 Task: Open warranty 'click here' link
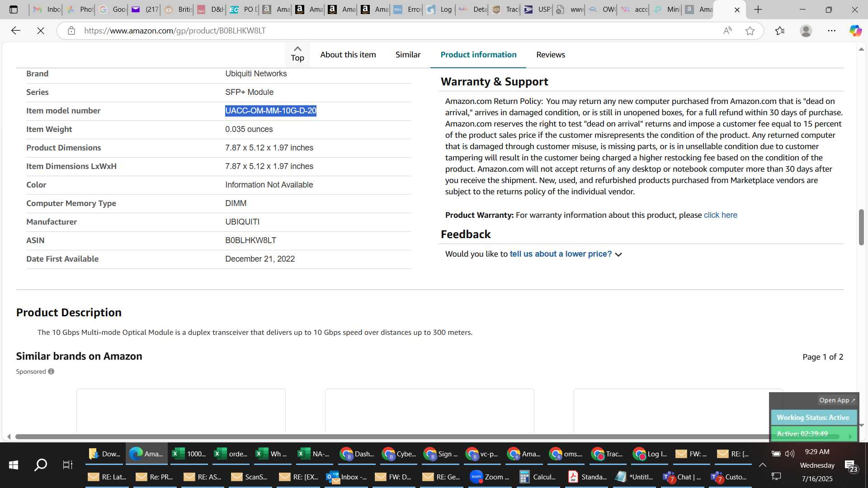click(x=720, y=215)
